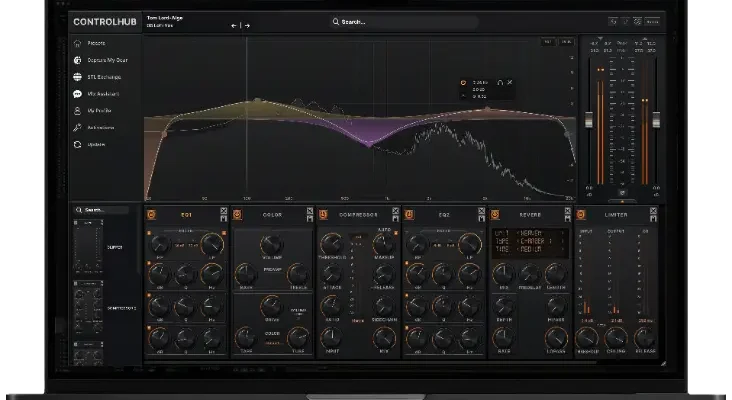Click the Updates refresh icon

point(77,145)
